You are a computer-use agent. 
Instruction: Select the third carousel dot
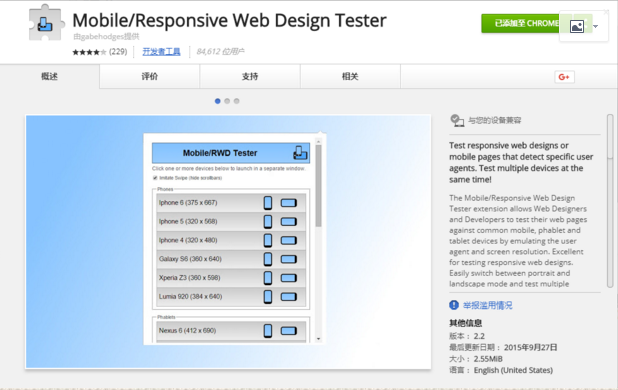coord(236,101)
